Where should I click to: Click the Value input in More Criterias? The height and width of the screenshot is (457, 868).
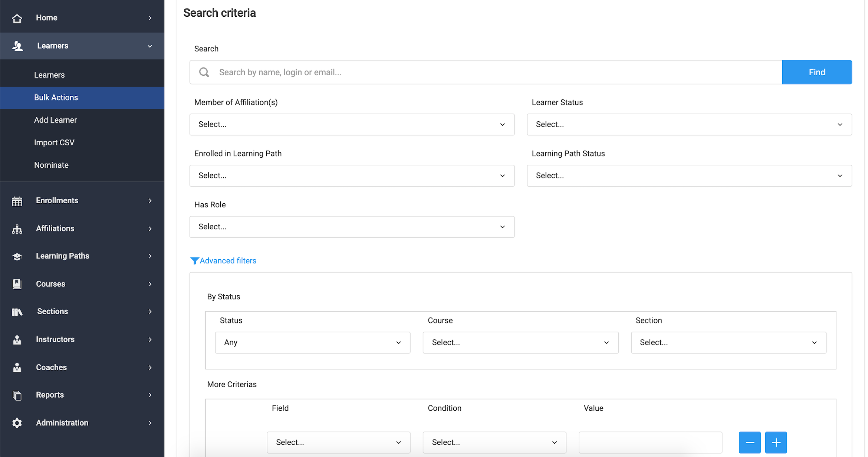click(x=650, y=443)
